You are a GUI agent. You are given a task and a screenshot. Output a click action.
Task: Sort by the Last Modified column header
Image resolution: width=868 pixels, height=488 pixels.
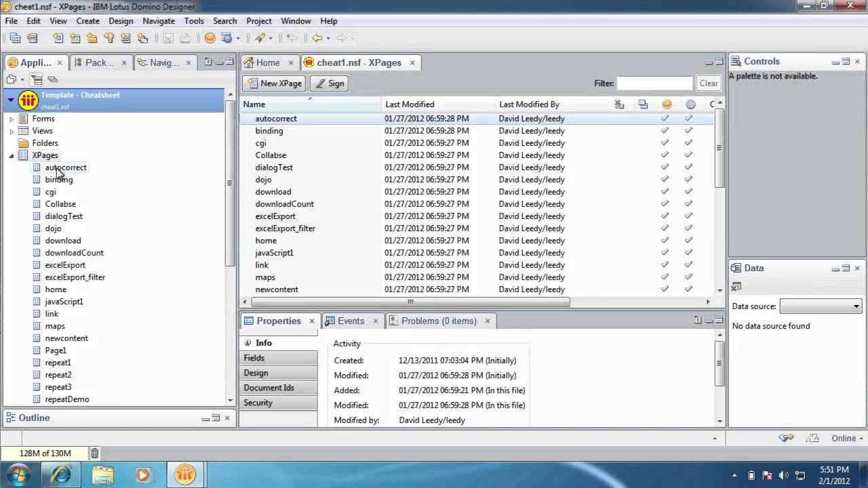pyautogui.click(x=438, y=104)
